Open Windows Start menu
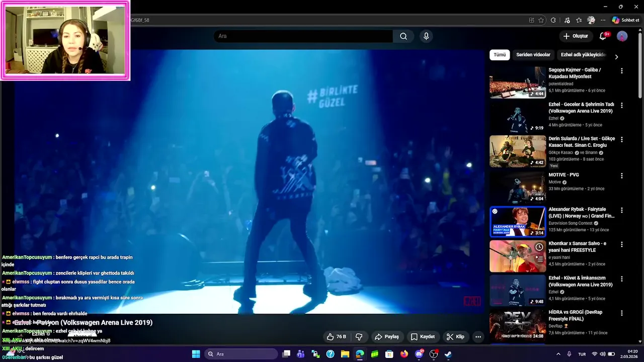This screenshot has width=644, height=362. 196,354
